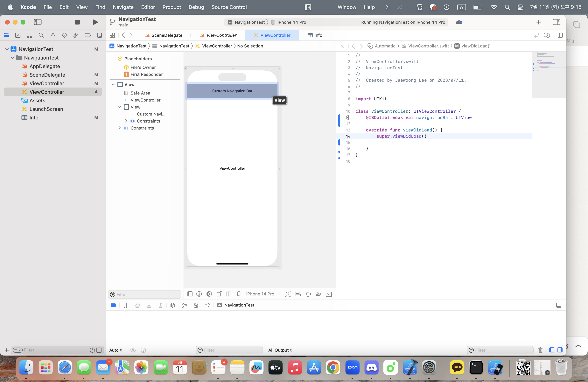
Task: Toggle the Inspectors panel on right
Action: click(x=556, y=22)
